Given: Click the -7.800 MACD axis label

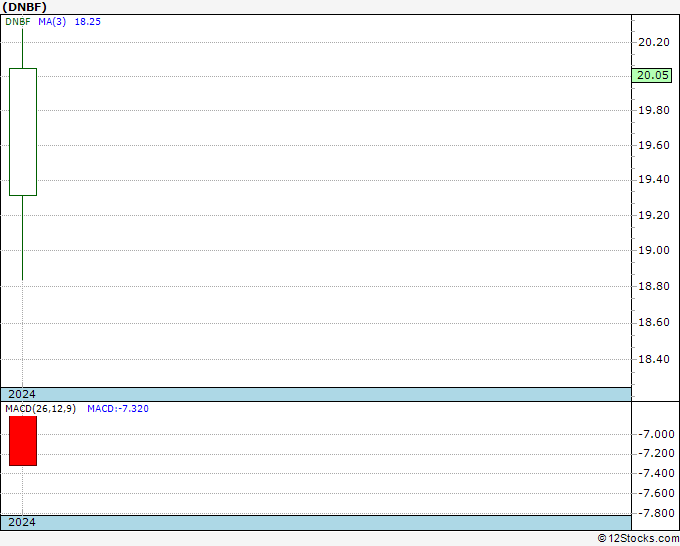Looking at the screenshot, I should [x=656, y=513].
